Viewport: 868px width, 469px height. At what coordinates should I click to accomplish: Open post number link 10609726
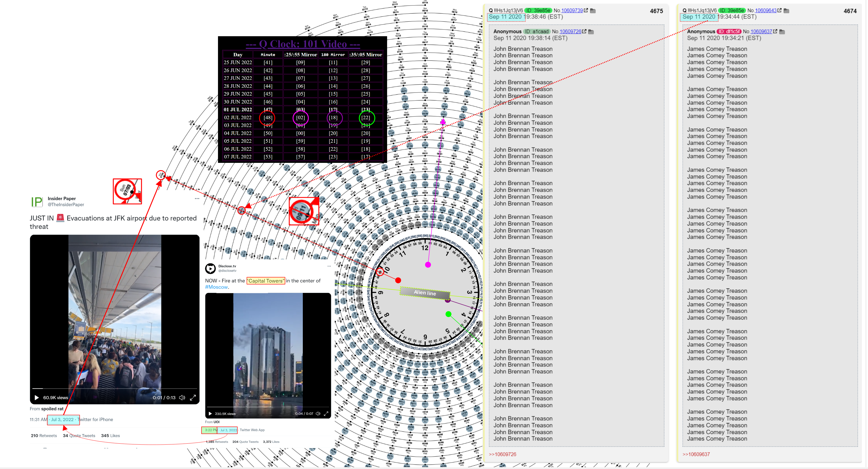(570, 31)
